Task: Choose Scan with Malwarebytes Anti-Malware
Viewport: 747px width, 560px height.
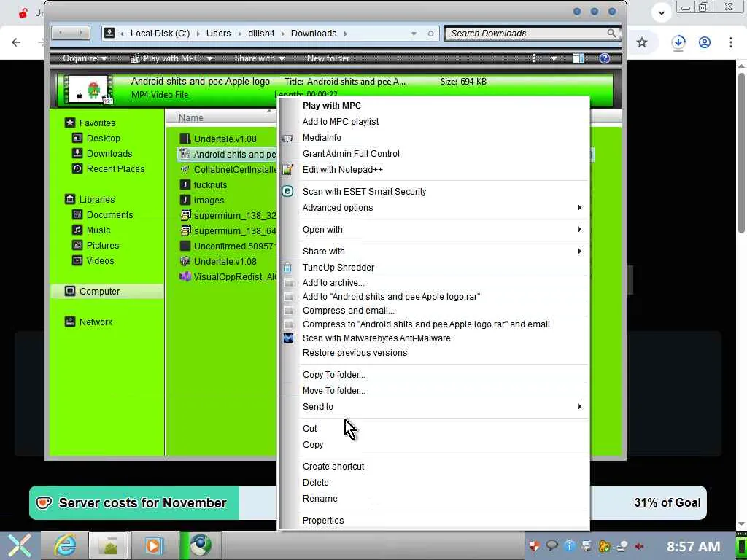Action: (x=376, y=338)
